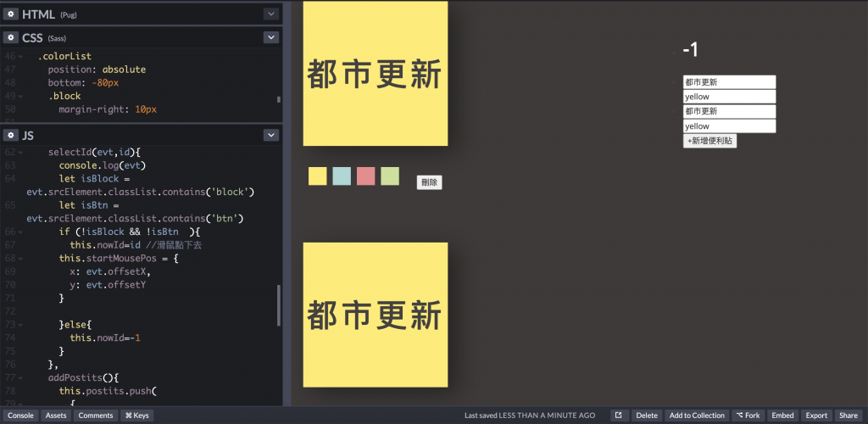Fold CSS code at line 49
The width and height of the screenshot is (868, 424).
20,97
